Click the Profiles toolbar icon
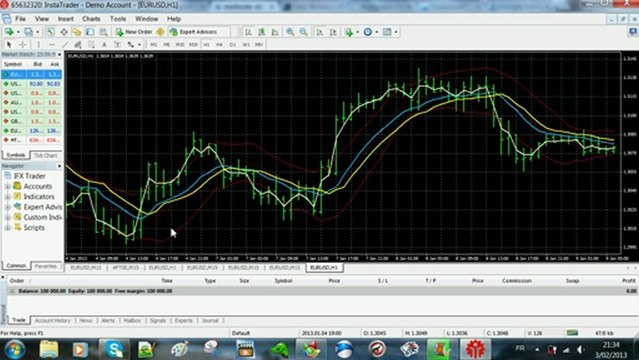The height and width of the screenshot is (360, 639). [x=28, y=32]
